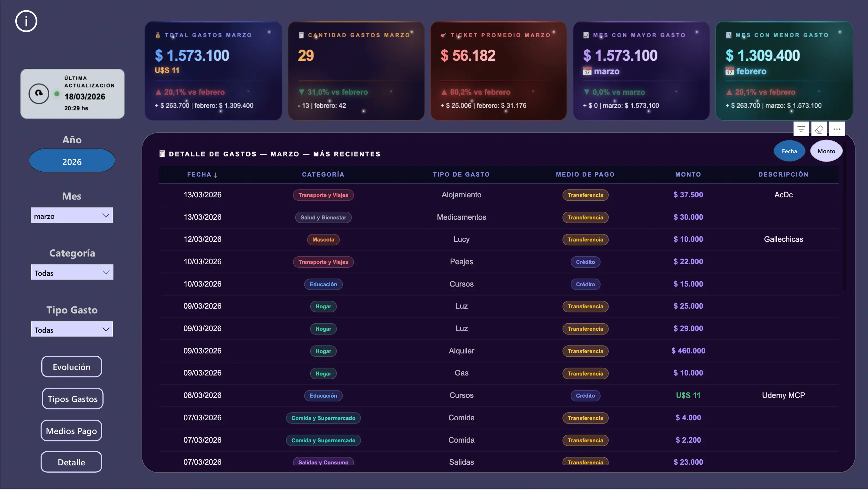The image size is (868, 490).
Task: Click the calendar icon next to marzo
Action: click(587, 71)
